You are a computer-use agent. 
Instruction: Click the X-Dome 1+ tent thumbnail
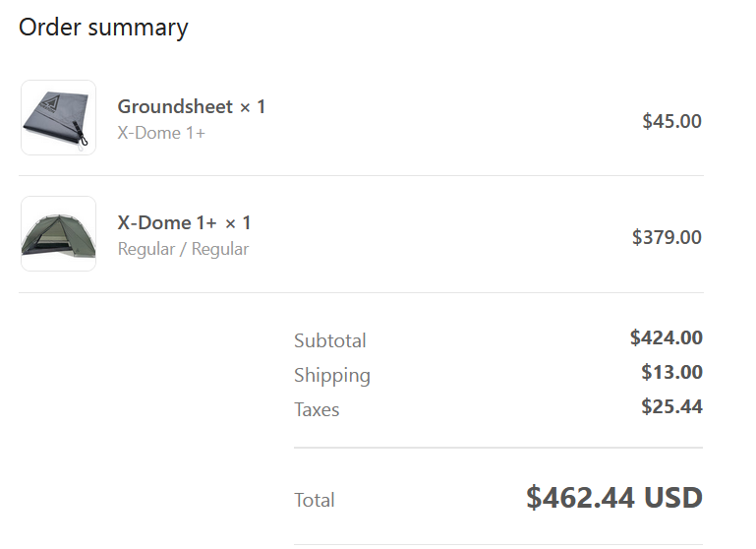click(x=58, y=234)
